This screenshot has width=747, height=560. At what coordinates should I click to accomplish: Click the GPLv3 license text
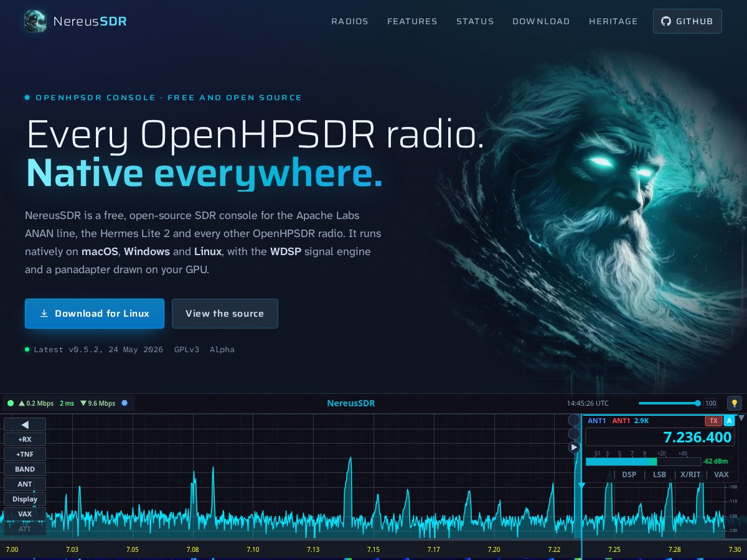(187, 350)
